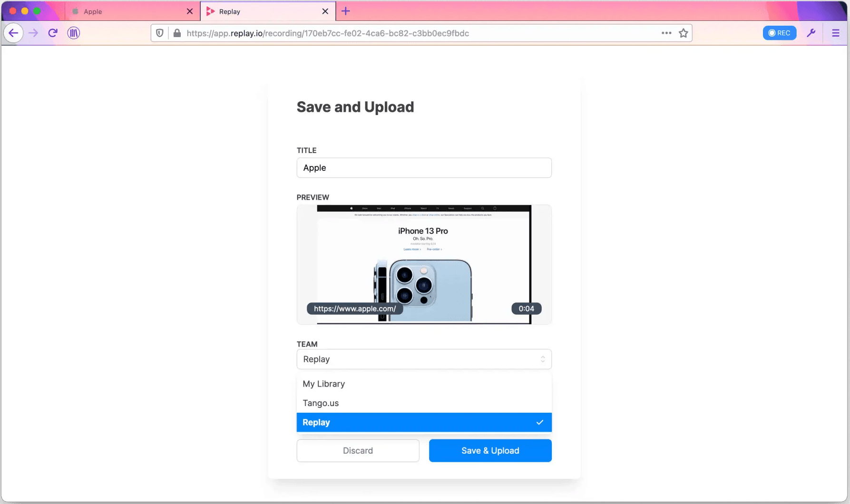The image size is (850, 504).
Task: Choose My Library from the team list
Action: tap(424, 384)
